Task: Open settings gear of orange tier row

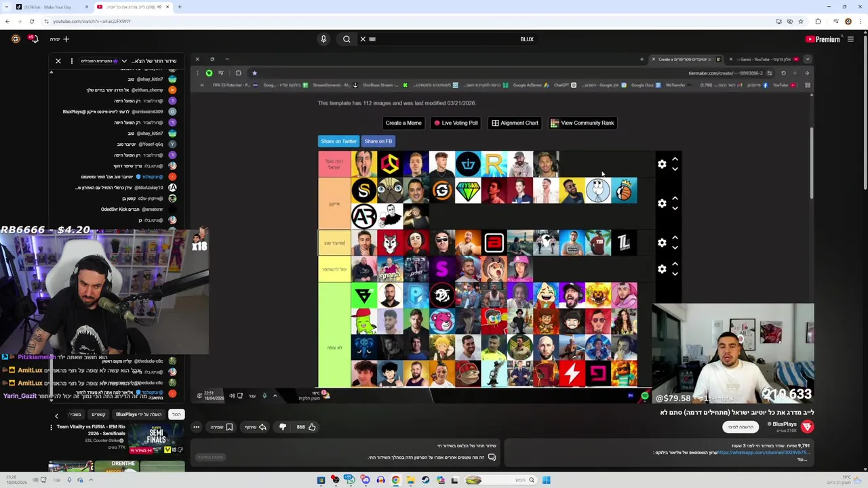Action: click(x=662, y=203)
